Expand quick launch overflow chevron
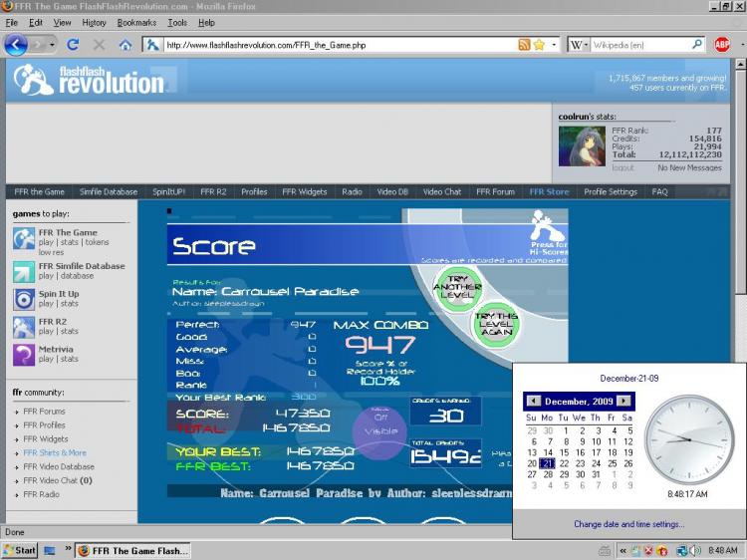 (68, 548)
